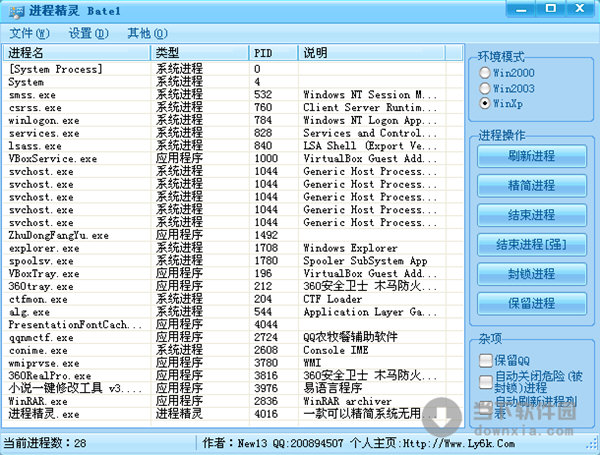Open the 其他 menu
Screen dimensions: 600x455
click(x=147, y=33)
